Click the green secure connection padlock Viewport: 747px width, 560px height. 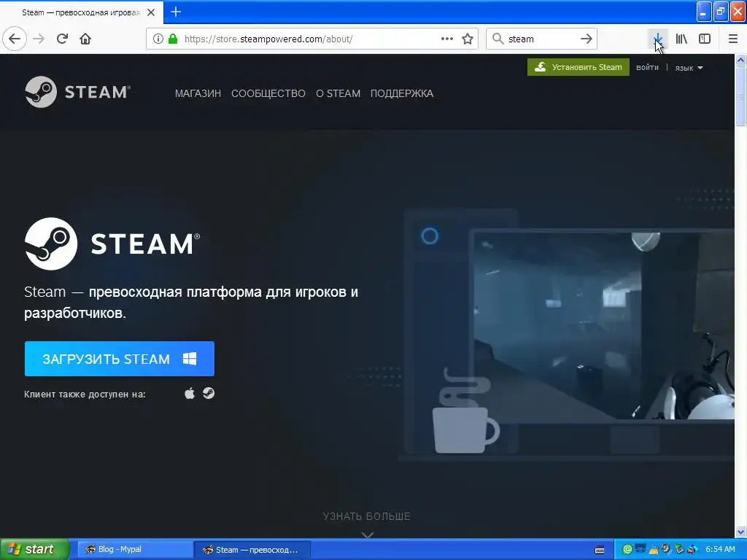[173, 39]
